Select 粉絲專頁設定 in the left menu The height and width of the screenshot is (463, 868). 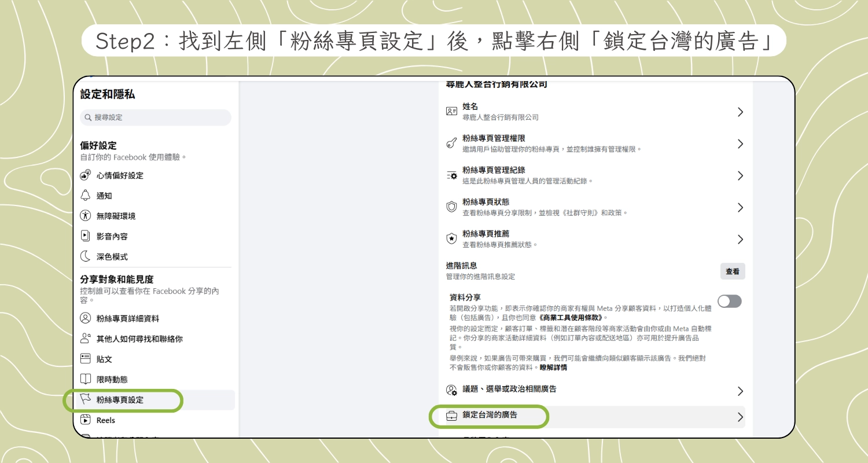(x=120, y=400)
